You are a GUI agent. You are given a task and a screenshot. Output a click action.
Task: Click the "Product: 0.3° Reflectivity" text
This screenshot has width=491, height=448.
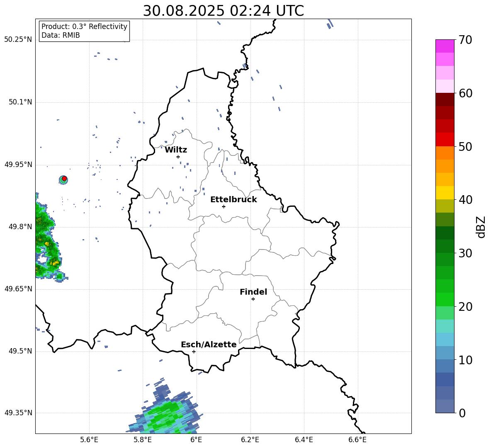(x=84, y=26)
